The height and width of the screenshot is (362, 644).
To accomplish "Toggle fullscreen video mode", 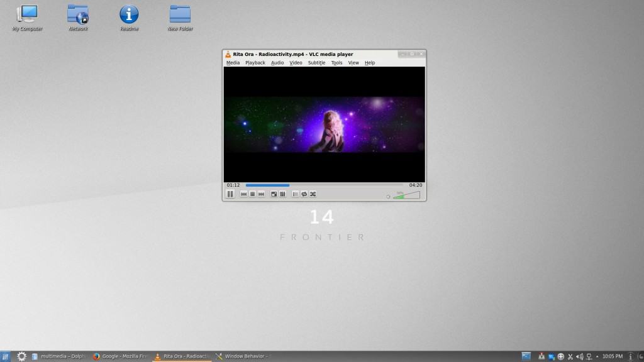I will 274,194.
